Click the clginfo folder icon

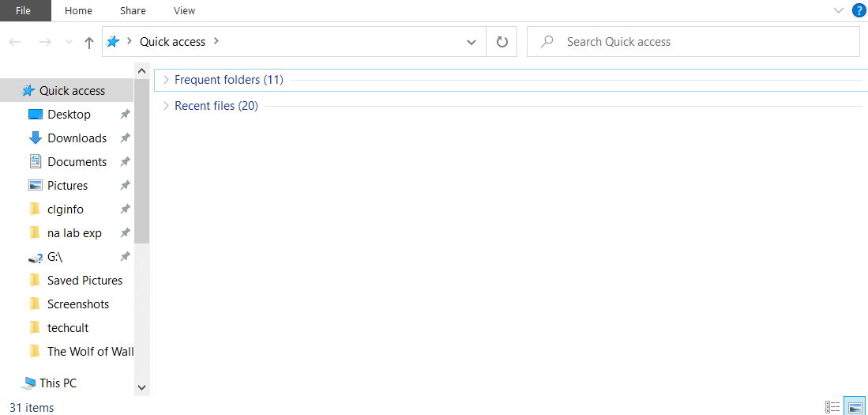[x=35, y=209]
